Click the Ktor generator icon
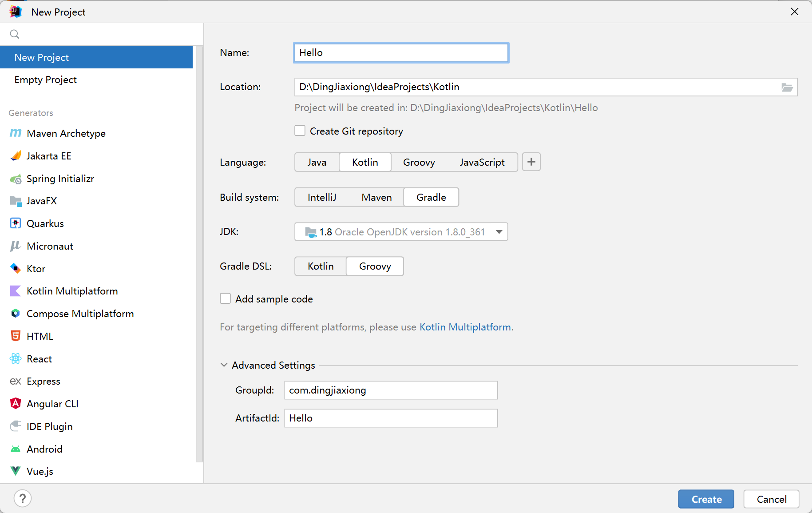Image resolution: width=812 pixels, height=513 pixels. 16,269
